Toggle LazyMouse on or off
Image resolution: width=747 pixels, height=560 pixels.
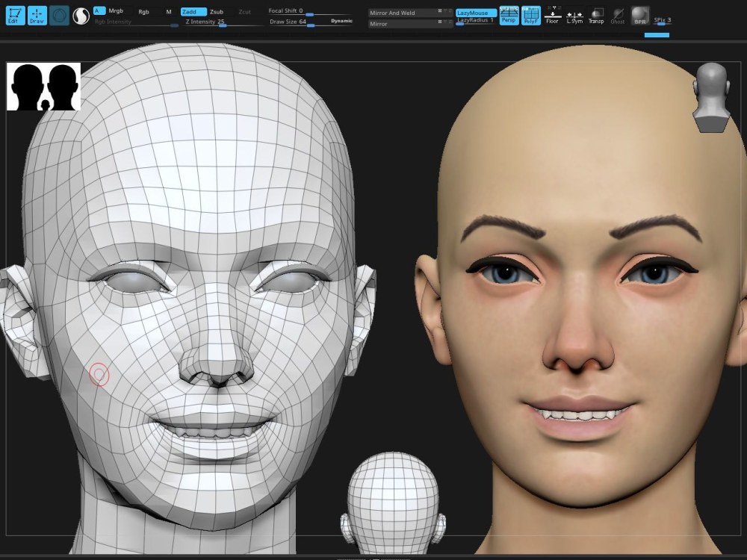click(x=476, y=13)
